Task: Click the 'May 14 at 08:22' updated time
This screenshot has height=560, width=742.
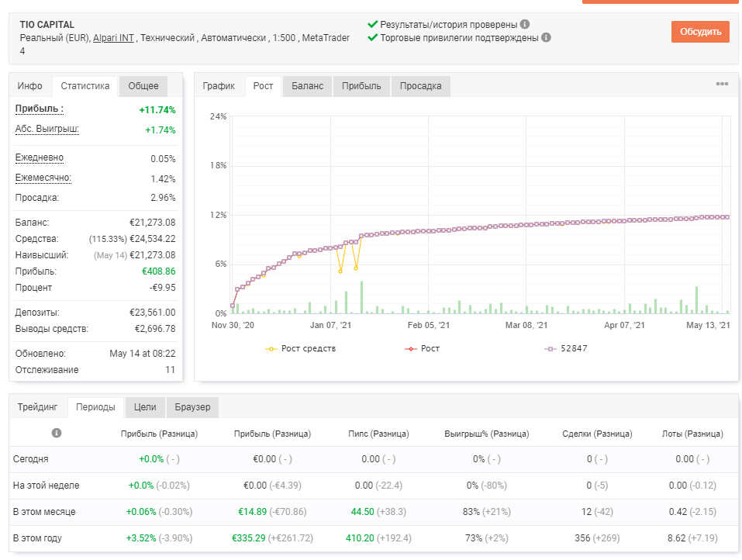Action: [x=143, y=354]
